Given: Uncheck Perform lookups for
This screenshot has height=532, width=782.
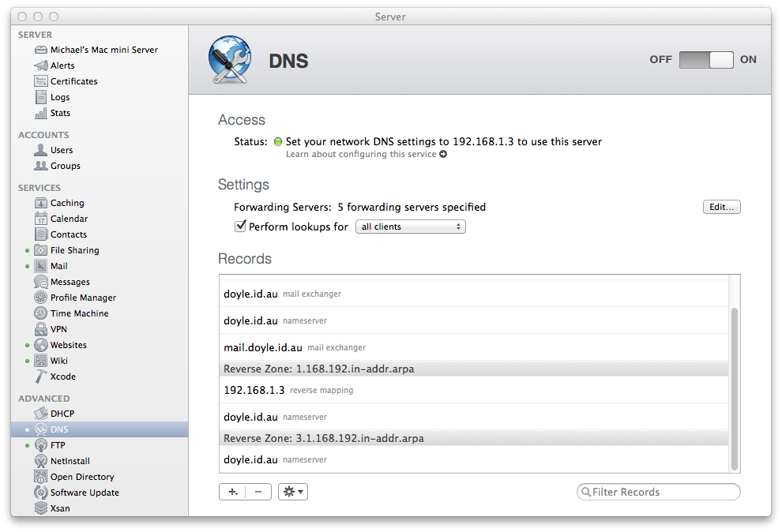Looking at the screenshot, I should [x=240, y=227].
